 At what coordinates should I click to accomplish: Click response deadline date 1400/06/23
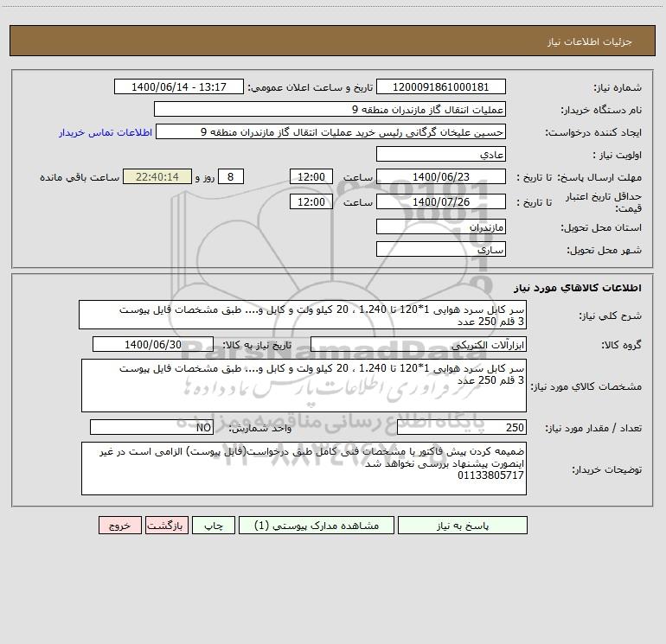click(x=441, y=176)
